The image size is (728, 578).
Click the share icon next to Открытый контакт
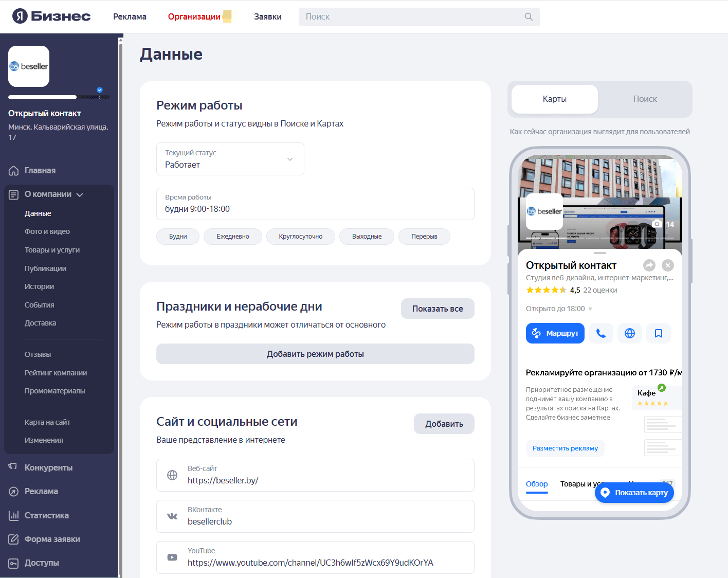[x=649, y=265]
